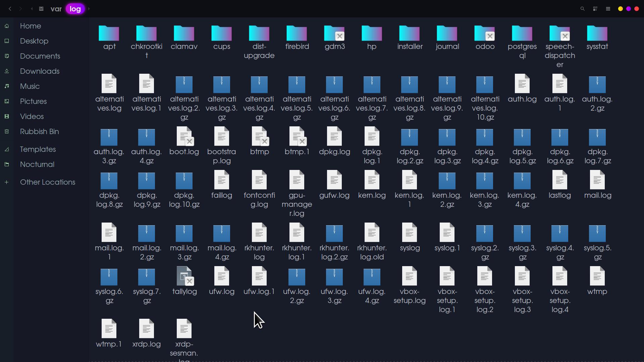Open Rubbish Bin in sidebar
The height and width of the screenshot is (362, 644).
coord(39,131)
